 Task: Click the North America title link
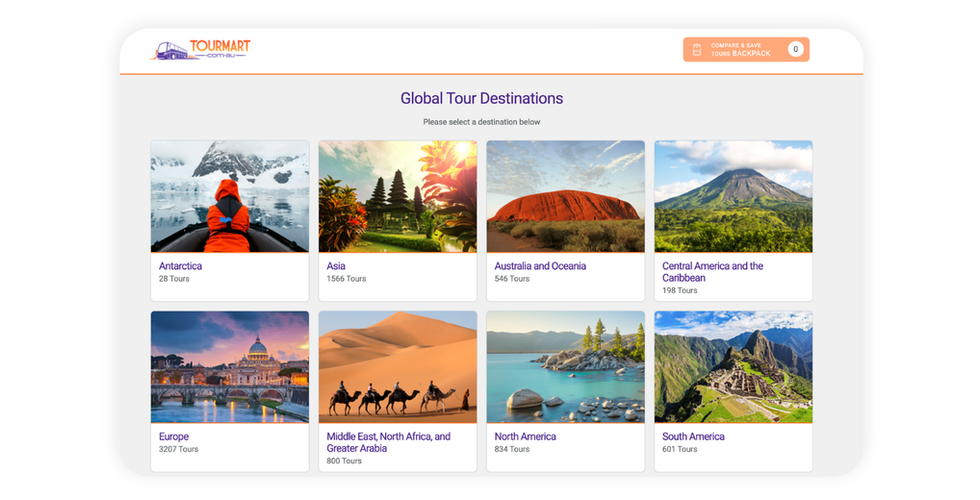[525, 436]
